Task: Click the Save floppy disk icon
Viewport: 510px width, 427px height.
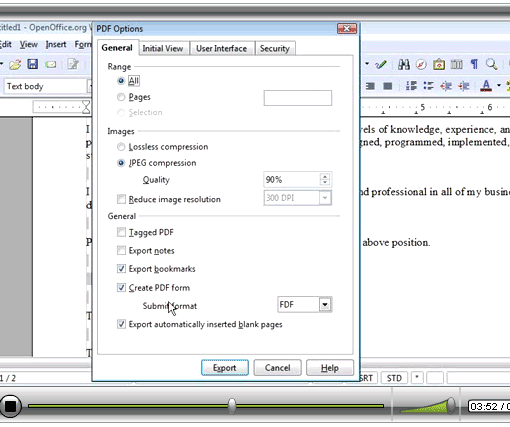Action: pyautogui.click(x=32, y=64)
